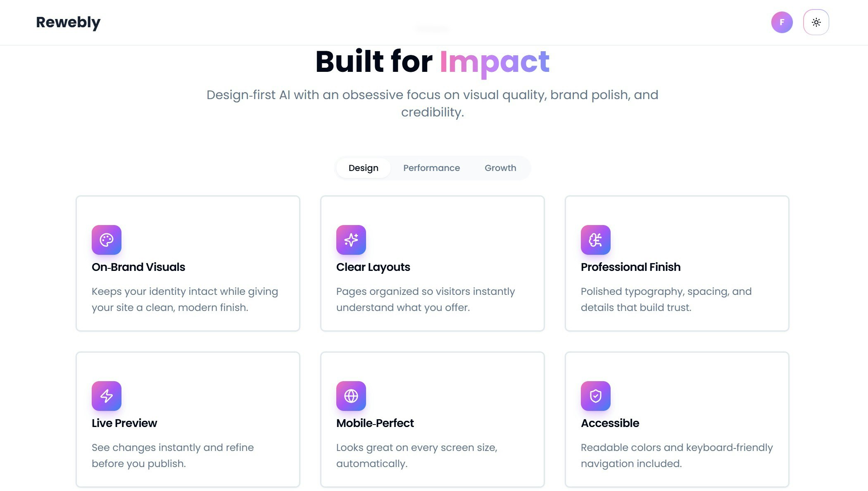
Task: Click the palette icon for On-Brand Visuals
Action: 107,240
